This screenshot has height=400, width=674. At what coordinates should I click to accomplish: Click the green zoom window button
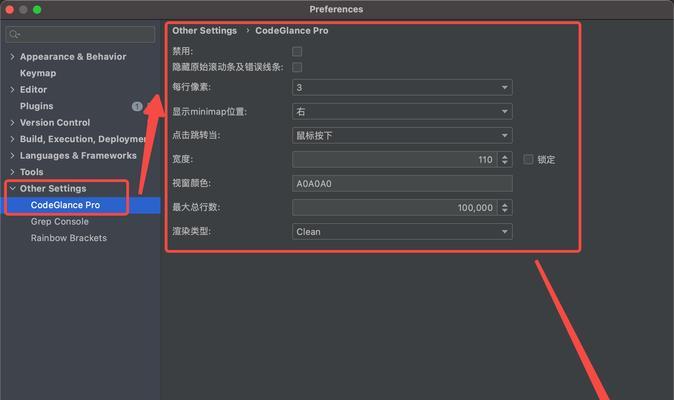click(x=37, y=9)
